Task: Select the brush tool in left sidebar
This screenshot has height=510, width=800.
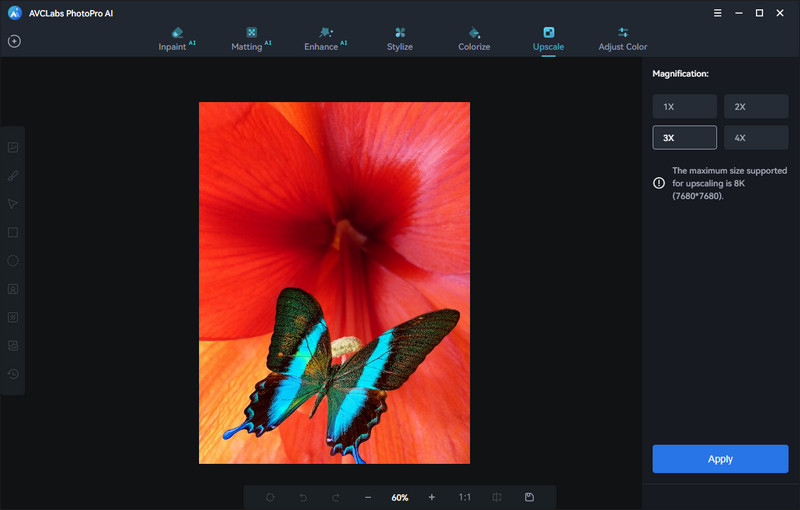Action: pyautogui.click(x=13, y=176)
